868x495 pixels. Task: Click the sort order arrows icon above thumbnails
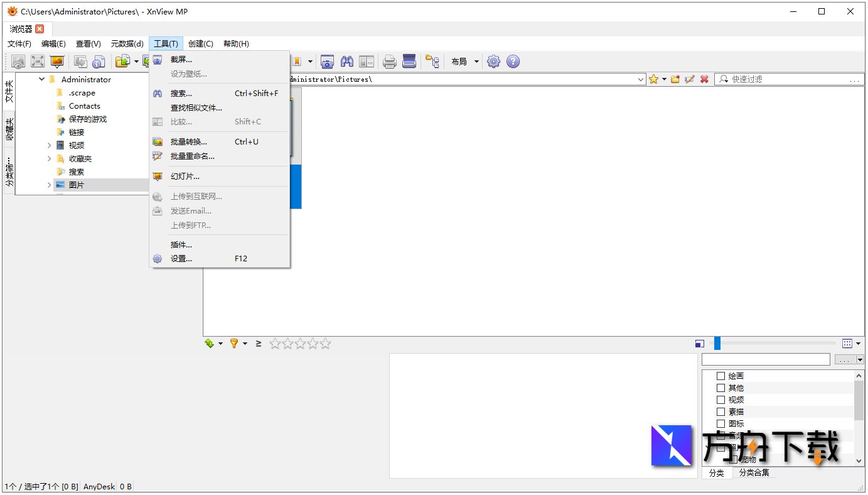(208, 344)
